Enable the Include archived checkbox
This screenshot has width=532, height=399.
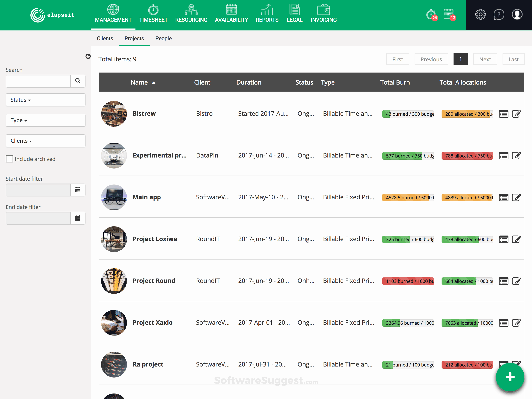coord(10,159)
